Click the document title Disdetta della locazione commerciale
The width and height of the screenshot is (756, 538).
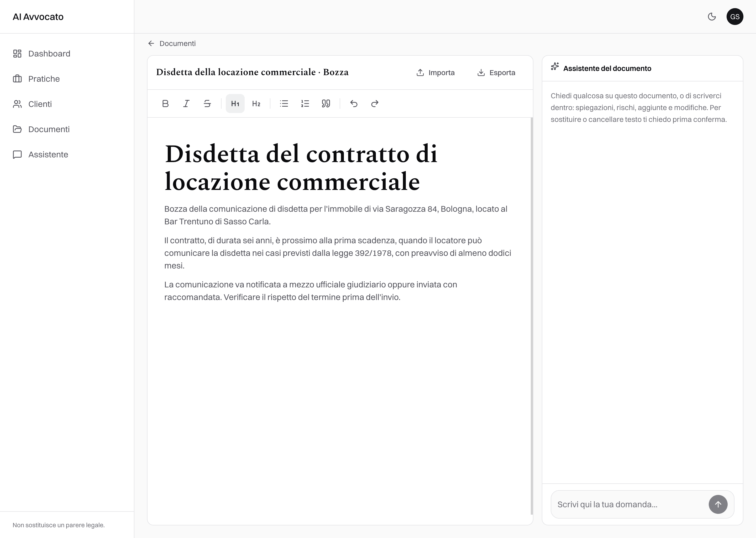point(252,72)
